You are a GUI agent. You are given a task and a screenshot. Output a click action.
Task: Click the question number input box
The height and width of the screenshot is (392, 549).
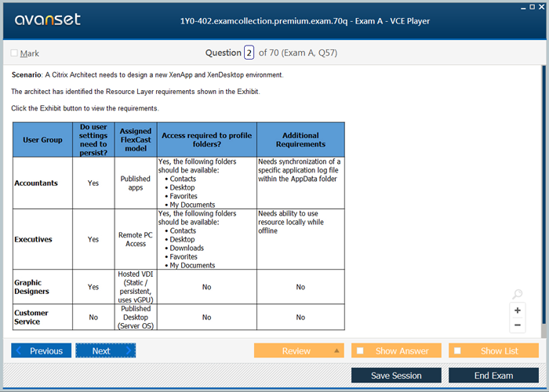pyautogui.click(x=249, y=53)
